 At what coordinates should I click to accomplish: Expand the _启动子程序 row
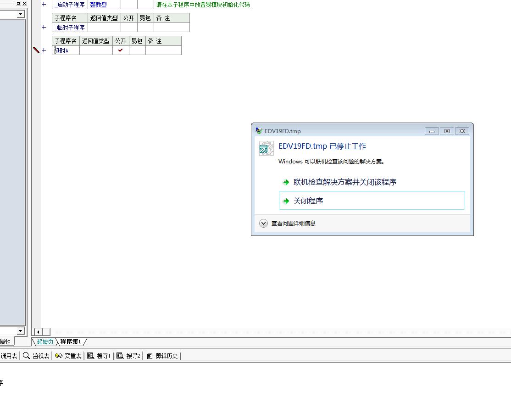point(44,5)
